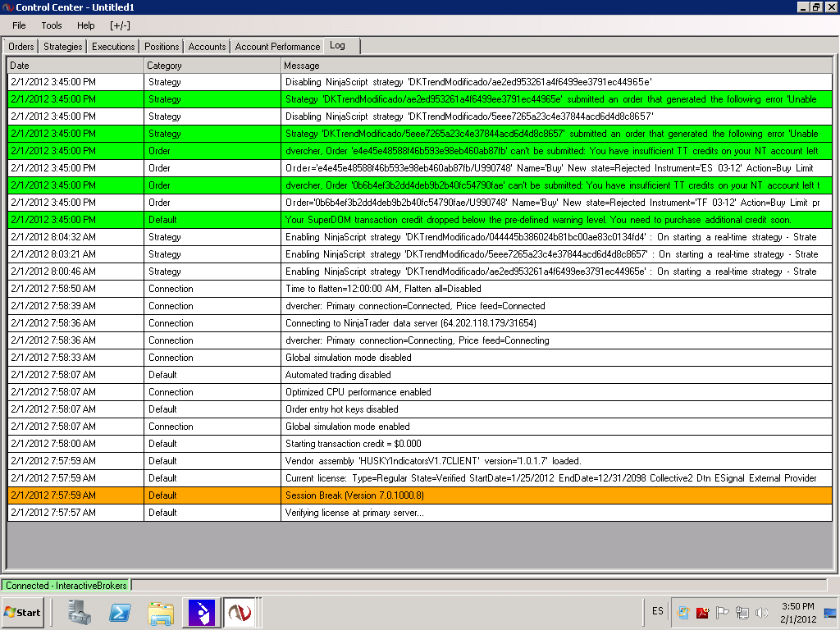Select the 'Optimized CPU performance enabled' message
840x630 pixels.
(557, 392)
